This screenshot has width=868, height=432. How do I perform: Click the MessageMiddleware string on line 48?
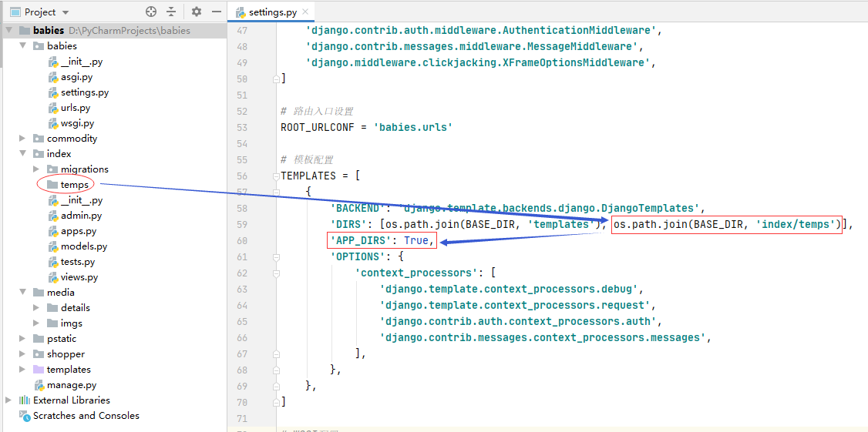coord(471,46)
